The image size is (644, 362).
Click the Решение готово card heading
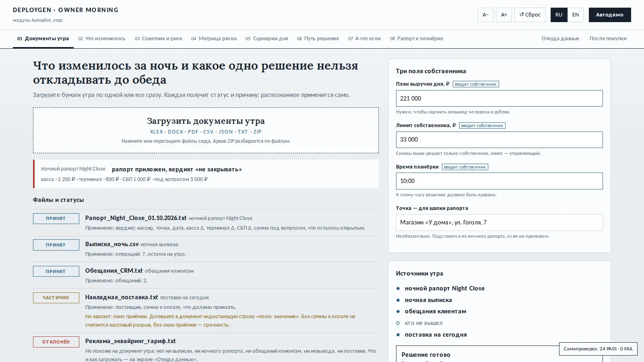(x=426, y=355)
